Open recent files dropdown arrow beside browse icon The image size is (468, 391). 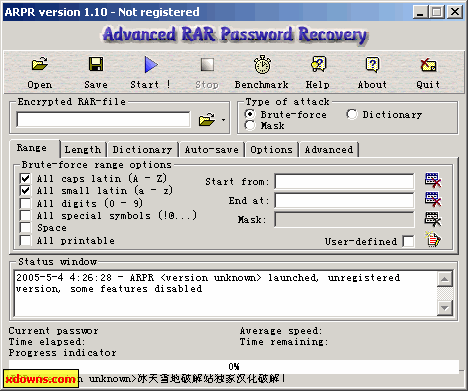(x=223, y=120)
